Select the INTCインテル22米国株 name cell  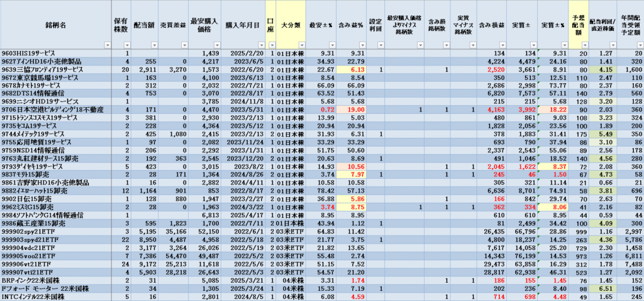56,297
